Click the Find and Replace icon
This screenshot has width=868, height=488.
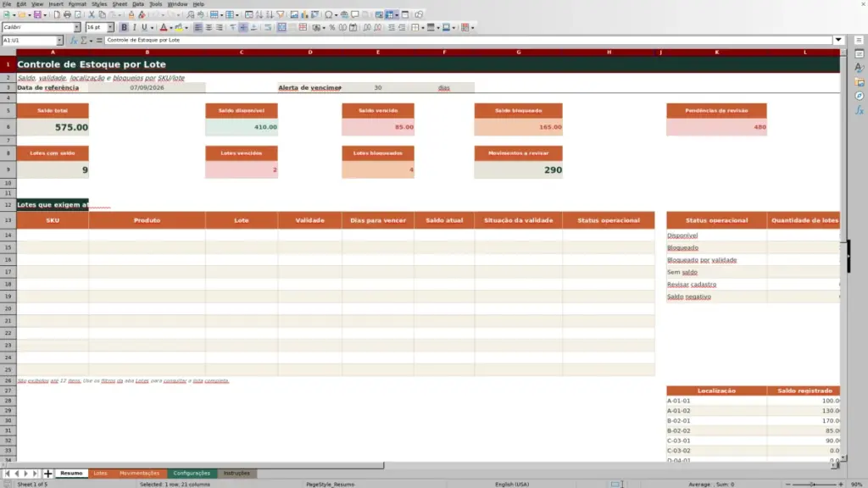[191, 15]
